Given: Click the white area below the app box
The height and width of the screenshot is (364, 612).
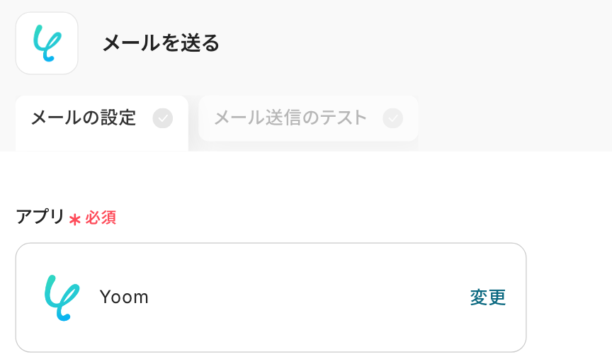Looking at the screenshot, I should pos(283,358).
